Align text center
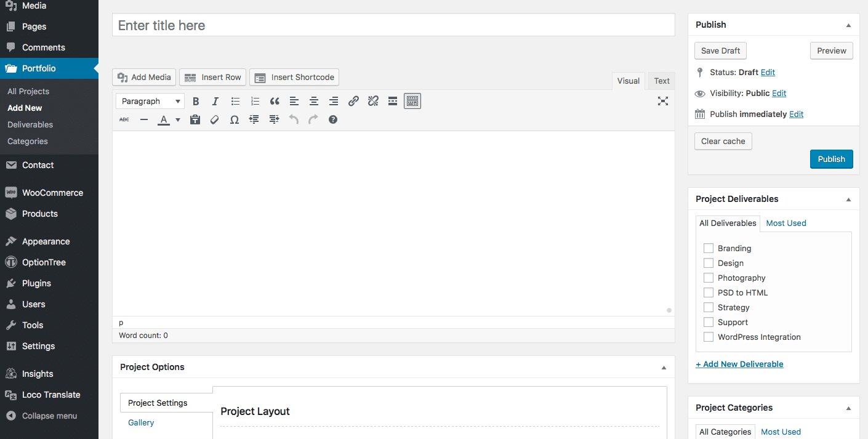 (x=314, y=101)
